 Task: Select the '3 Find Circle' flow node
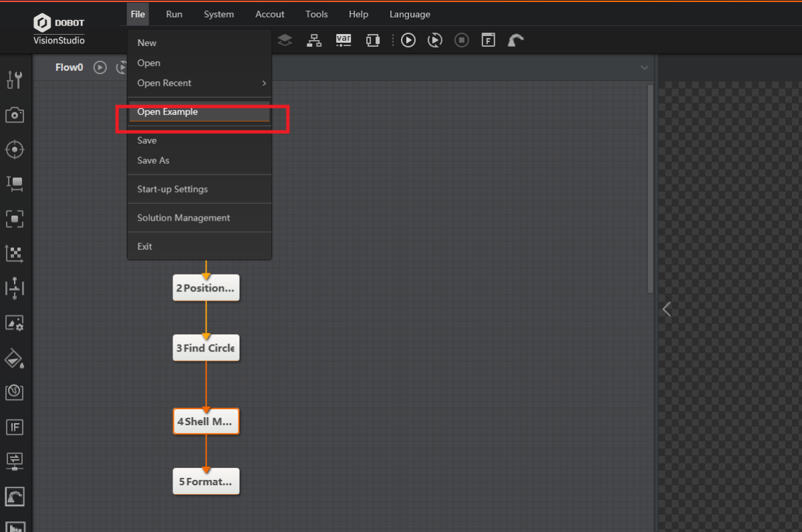pos(206,348)
